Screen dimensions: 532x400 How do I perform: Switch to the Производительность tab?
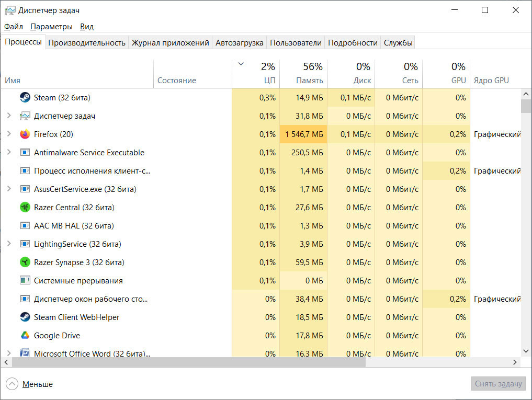pyautogui.click(x=87, y=43)
